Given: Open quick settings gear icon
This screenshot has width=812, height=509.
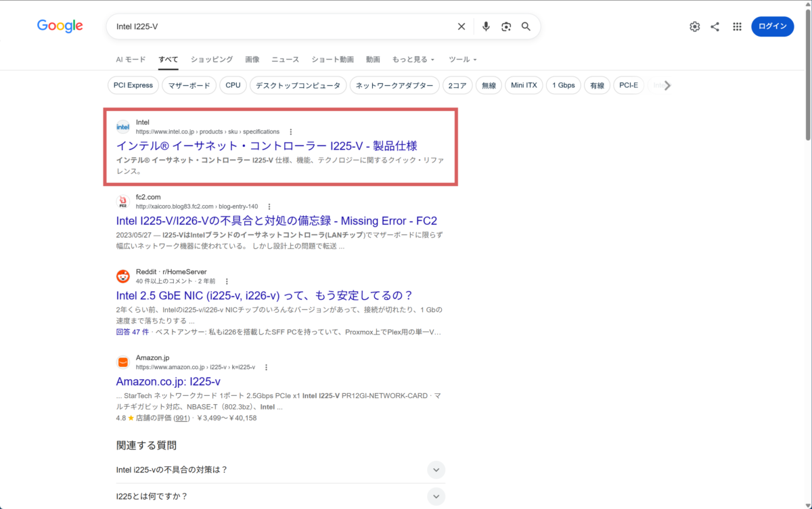Looking at the screenshot, I should [x=695, y=26].
